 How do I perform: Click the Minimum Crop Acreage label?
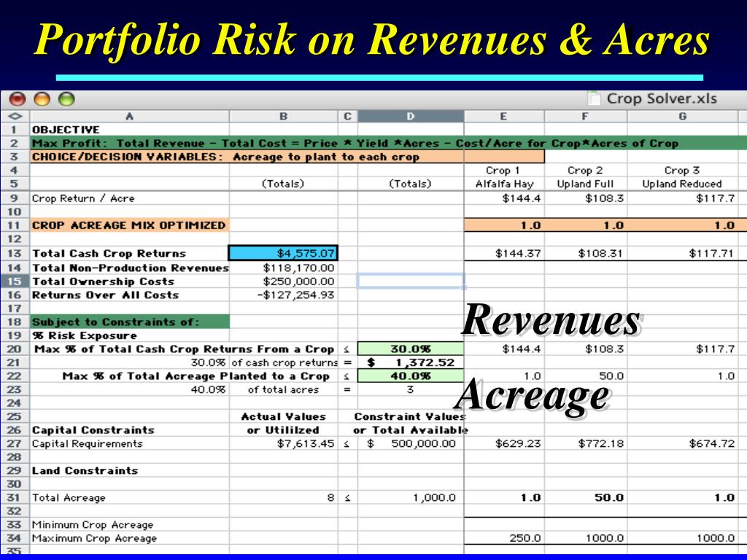93,525
